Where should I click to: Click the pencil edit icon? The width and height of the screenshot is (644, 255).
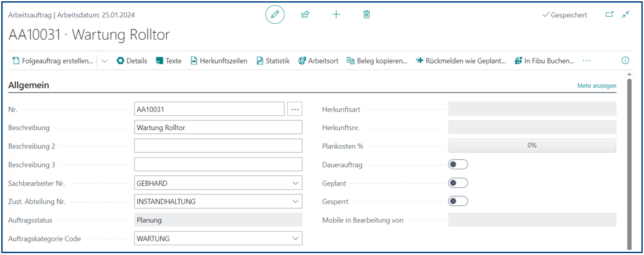275,15
